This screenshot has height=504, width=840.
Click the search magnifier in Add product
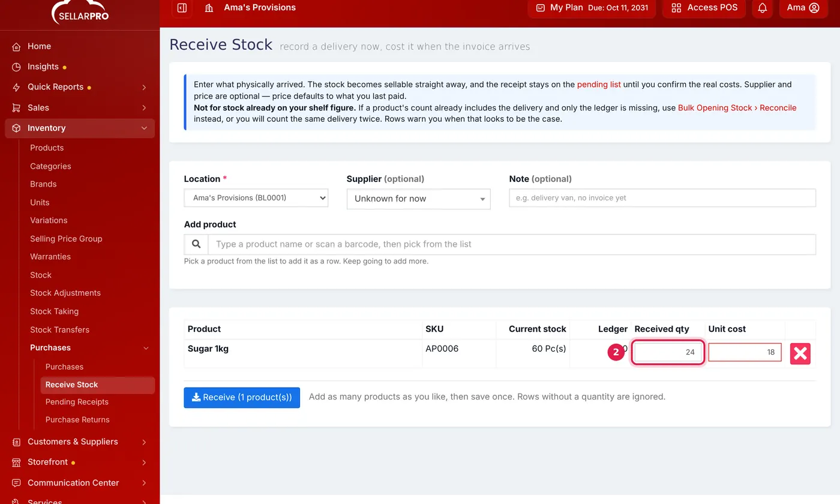[x=196, y=244]
